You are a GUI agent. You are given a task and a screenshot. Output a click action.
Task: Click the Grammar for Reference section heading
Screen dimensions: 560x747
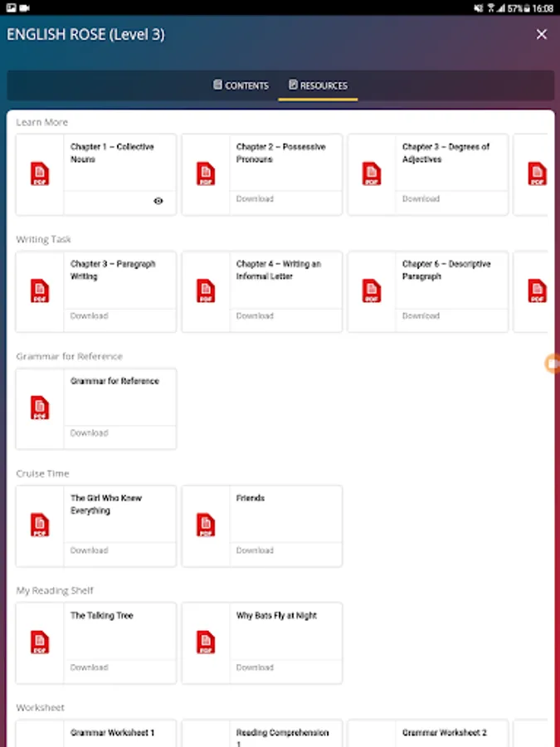70,356
